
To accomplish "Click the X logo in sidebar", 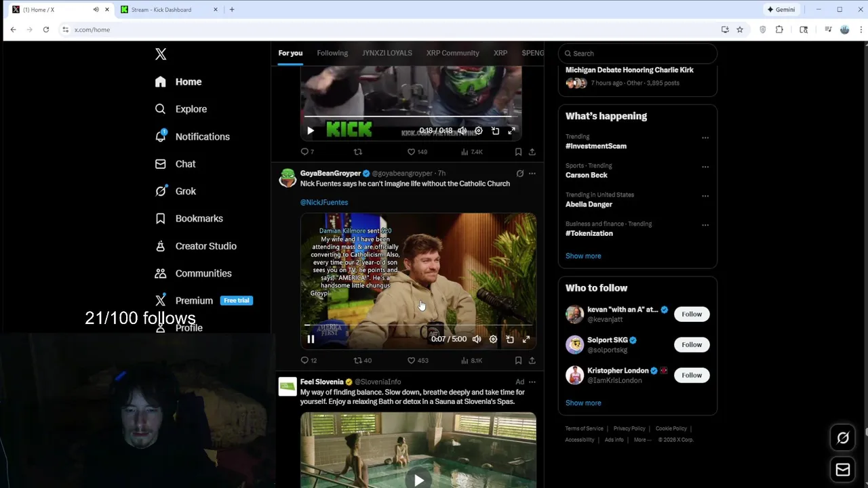I will pos(161,54).
